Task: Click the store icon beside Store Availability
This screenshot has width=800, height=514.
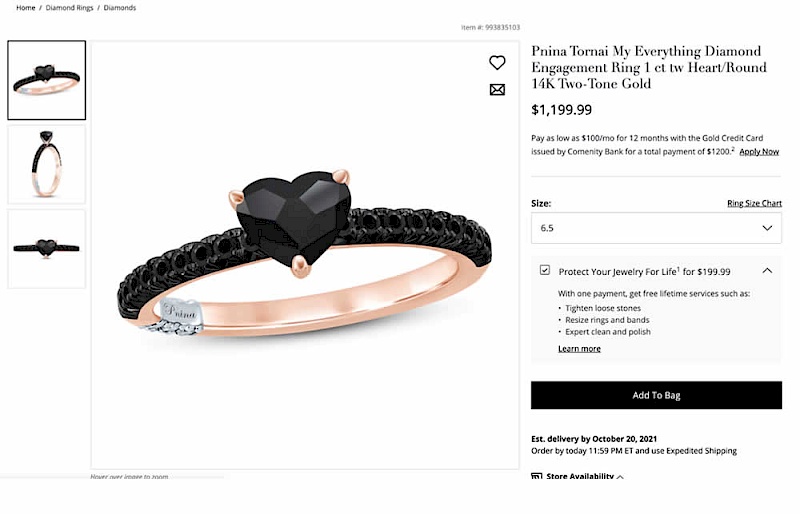Action: (537, 477)
